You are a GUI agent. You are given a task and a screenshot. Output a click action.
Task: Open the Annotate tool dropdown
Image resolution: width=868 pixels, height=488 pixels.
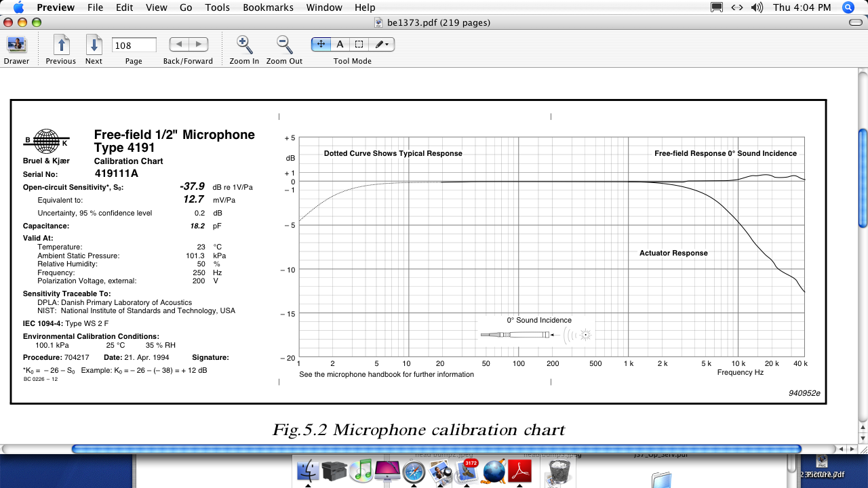pyautogui.click(x=382, y=45)
